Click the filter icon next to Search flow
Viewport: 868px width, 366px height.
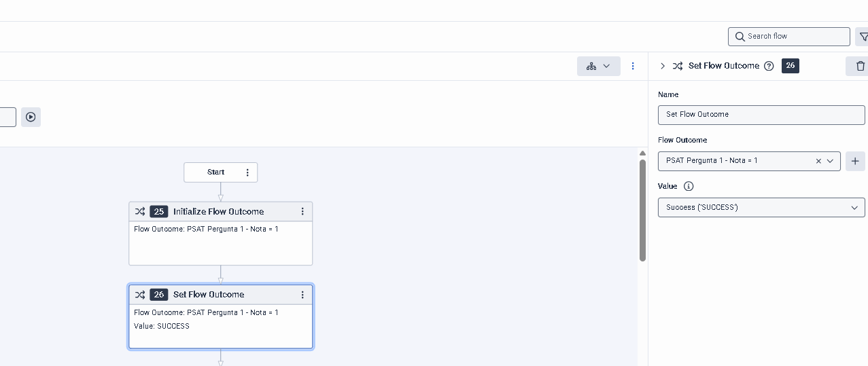click(863, 37)
